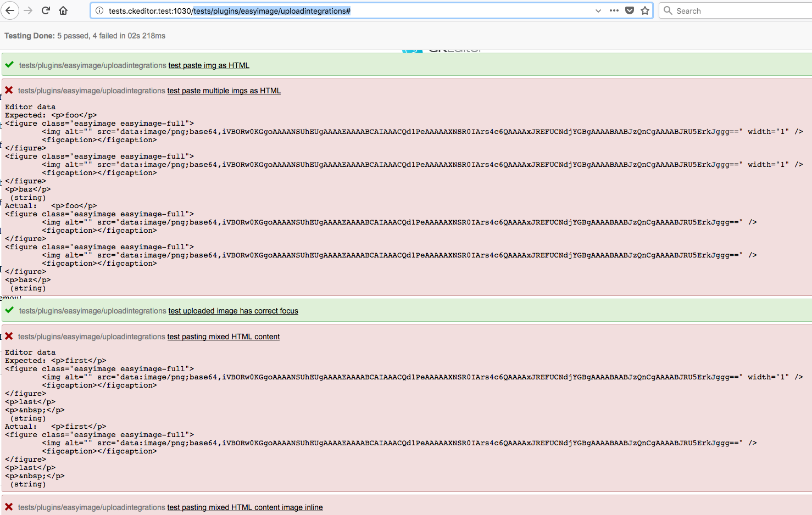The image size is (812, 515).
Task: Click the 'Testing Done: 5 passed, 4 failed' summary
Action: point(85,36)
